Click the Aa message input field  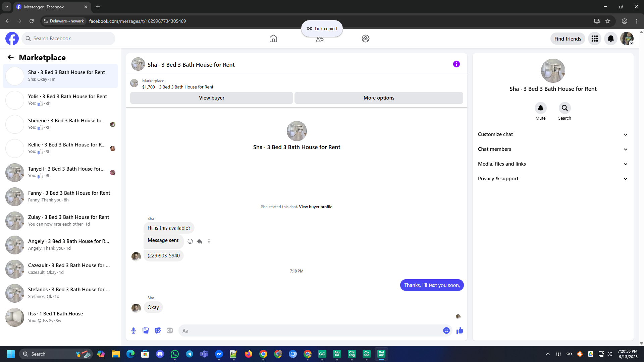310,330
